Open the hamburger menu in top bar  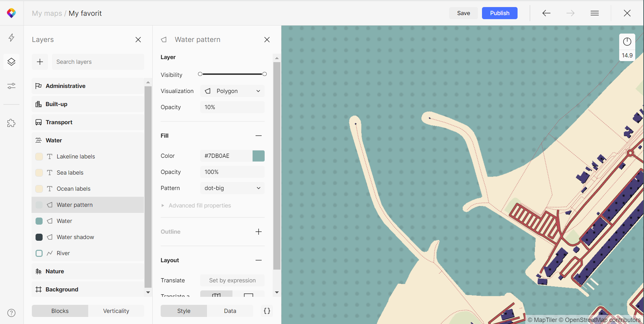pyautogui.click(x=594, y=13)
